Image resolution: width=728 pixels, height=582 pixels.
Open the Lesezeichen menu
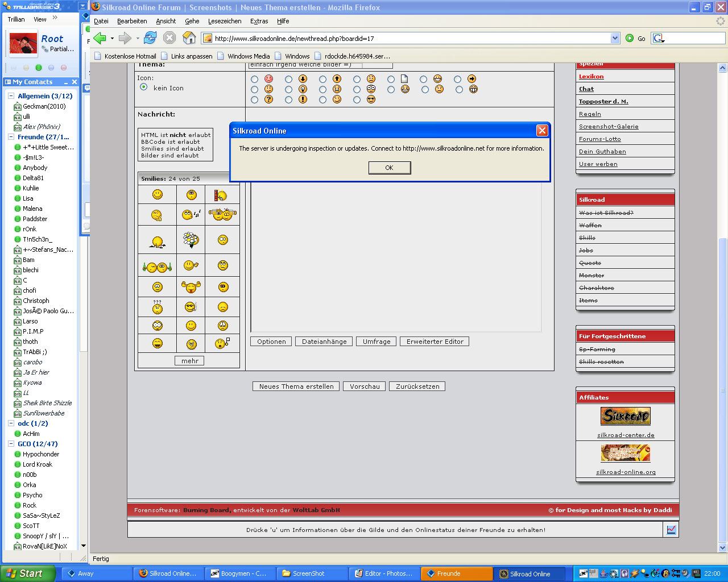[x=224, y=21]
